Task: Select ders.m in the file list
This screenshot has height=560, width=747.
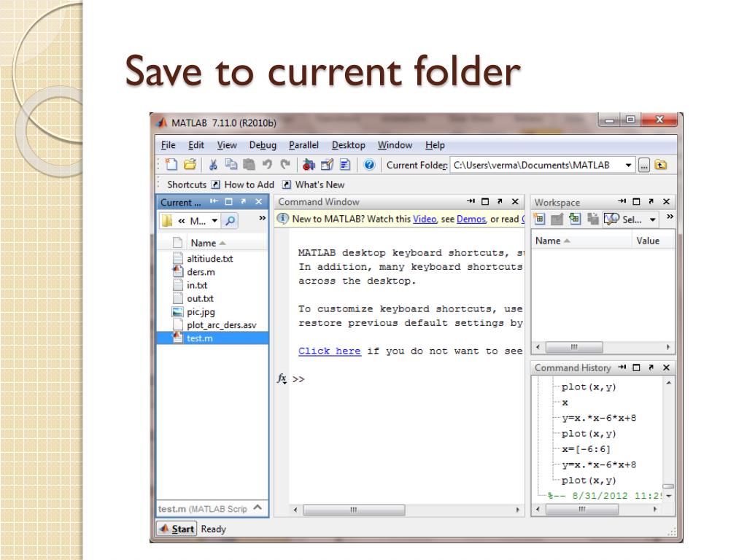Action: click(x=201, y=272)
